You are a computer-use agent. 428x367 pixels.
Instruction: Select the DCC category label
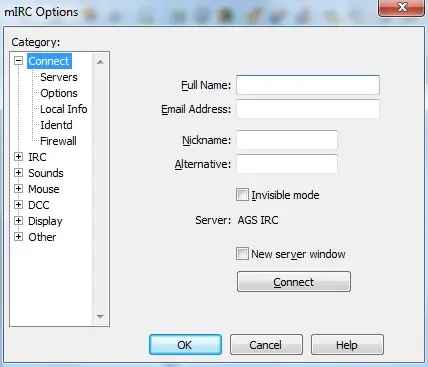tap(39, 205)
